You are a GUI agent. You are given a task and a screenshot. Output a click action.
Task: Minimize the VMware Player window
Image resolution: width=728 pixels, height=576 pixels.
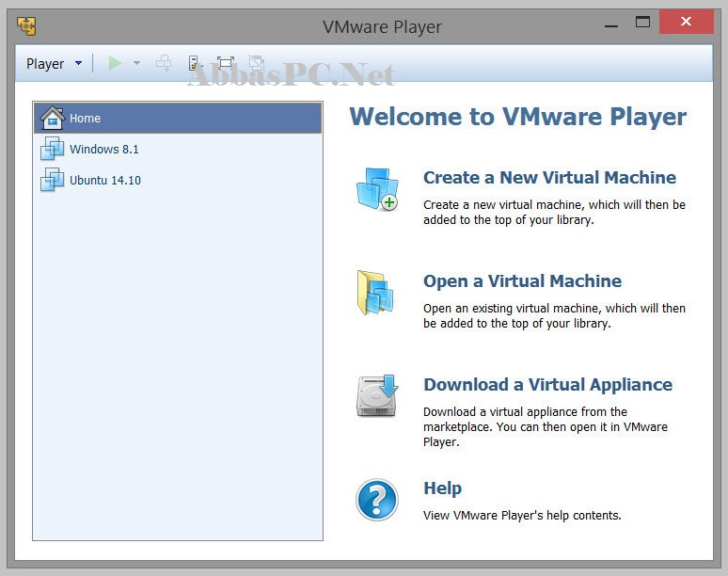611,26
